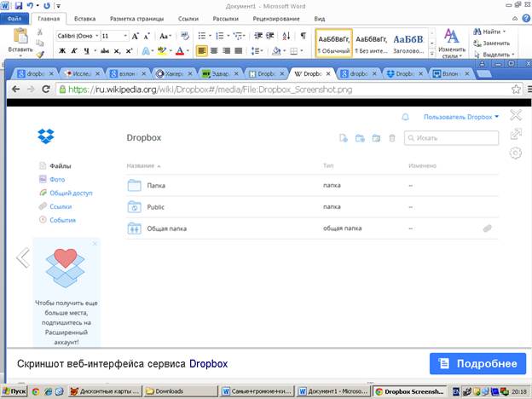Toggle Subscript formatting in Word
532x399 pixels.
117,51
